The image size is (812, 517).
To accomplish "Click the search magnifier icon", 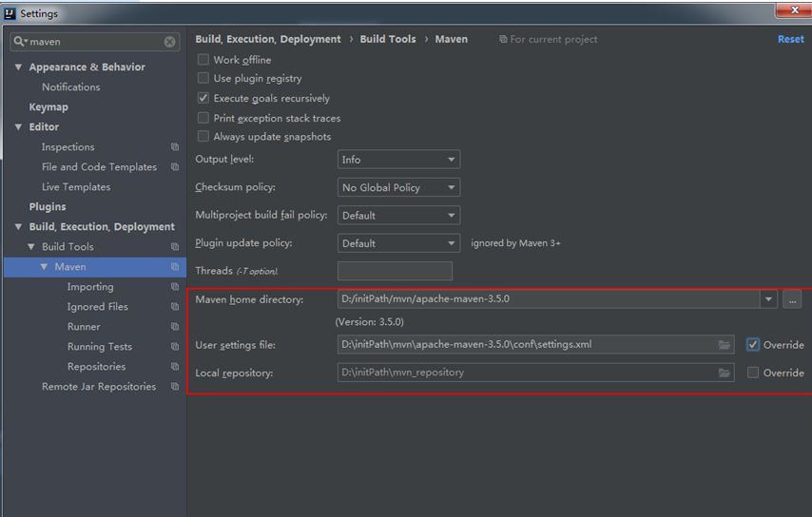I will click(x=19, y=42).
